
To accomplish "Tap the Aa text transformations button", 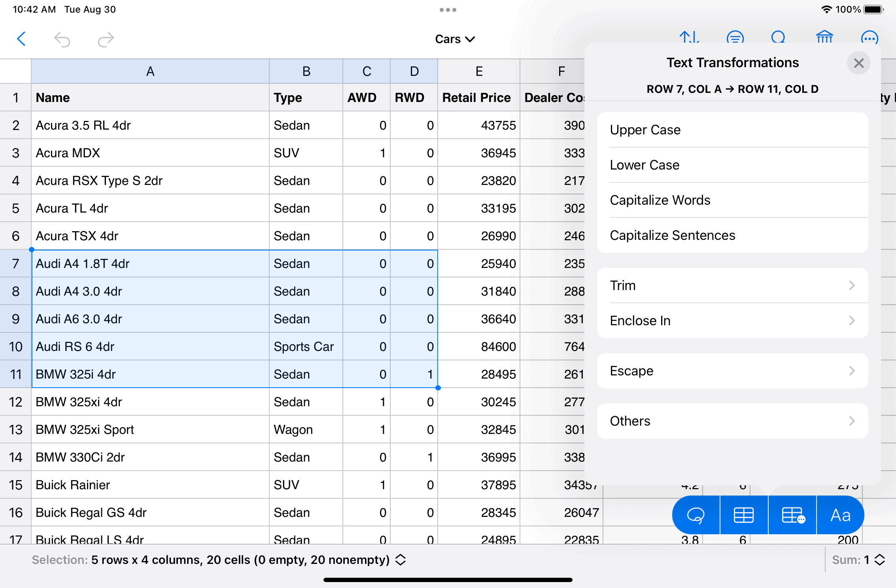I will [840, 515].
